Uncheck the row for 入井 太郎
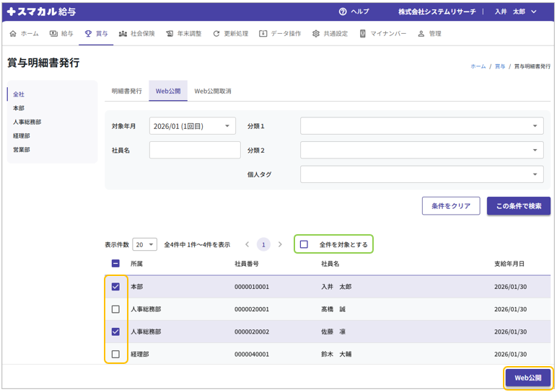 [115, 287]
